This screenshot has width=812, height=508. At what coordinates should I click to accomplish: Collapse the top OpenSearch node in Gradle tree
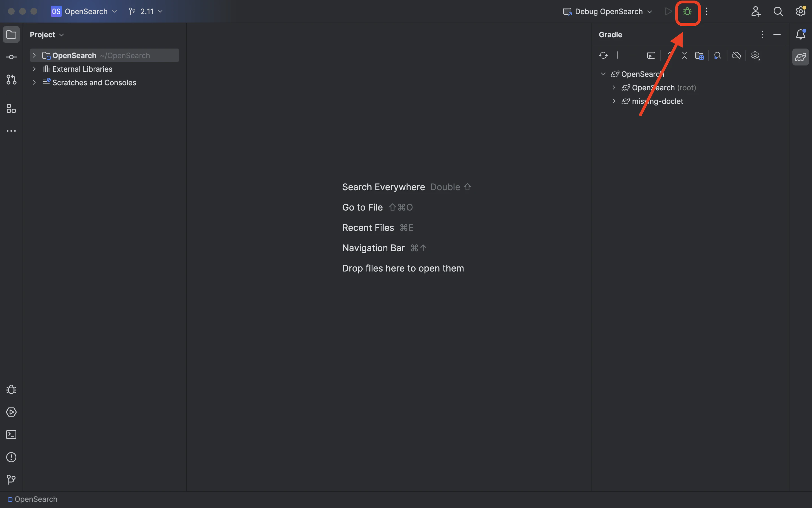[603, 74]
